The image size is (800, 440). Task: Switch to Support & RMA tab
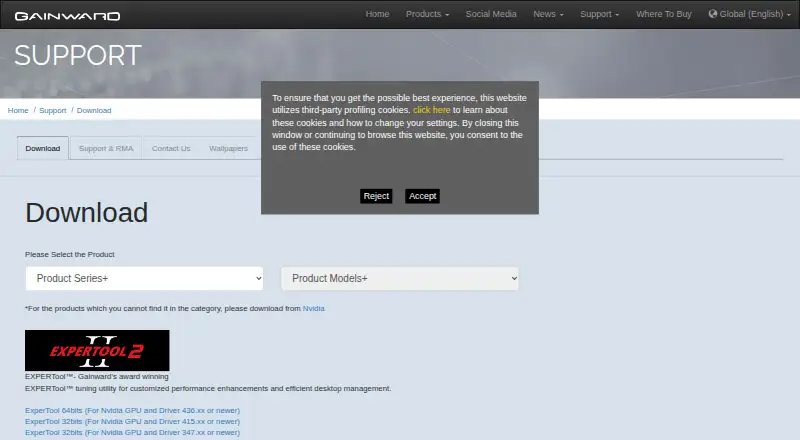106,148
